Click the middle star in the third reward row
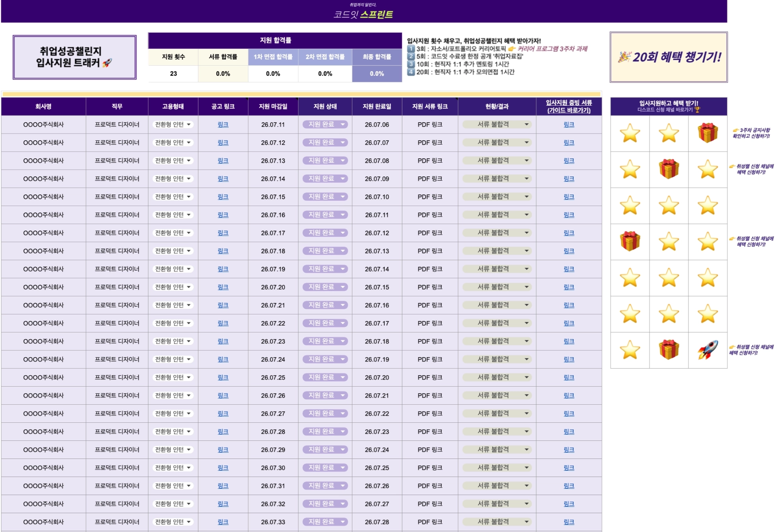This screenshot has width=780, height=532. click(x=669, y=205)
